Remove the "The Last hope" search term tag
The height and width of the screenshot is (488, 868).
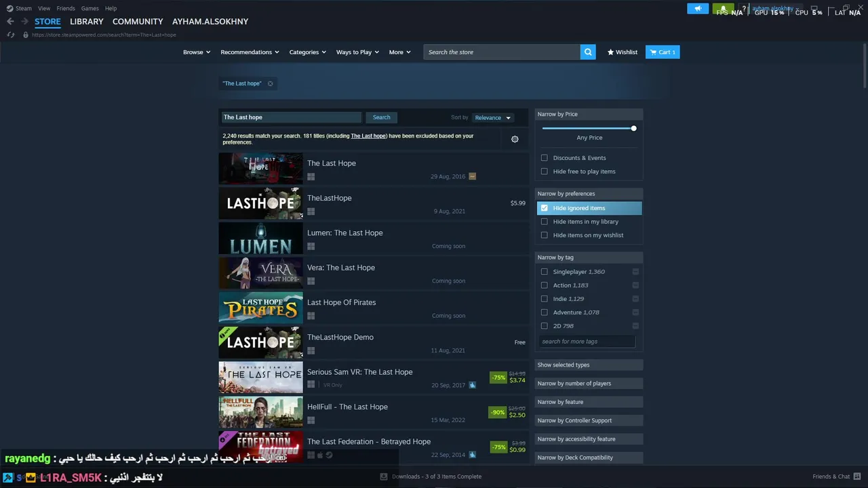(270, 83)
